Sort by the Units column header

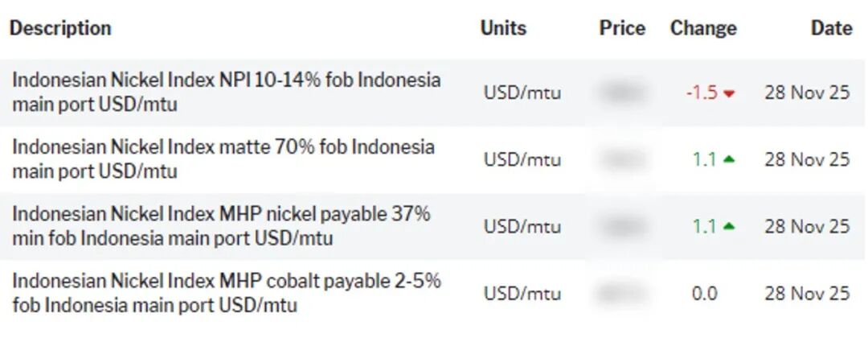point(503,28)
